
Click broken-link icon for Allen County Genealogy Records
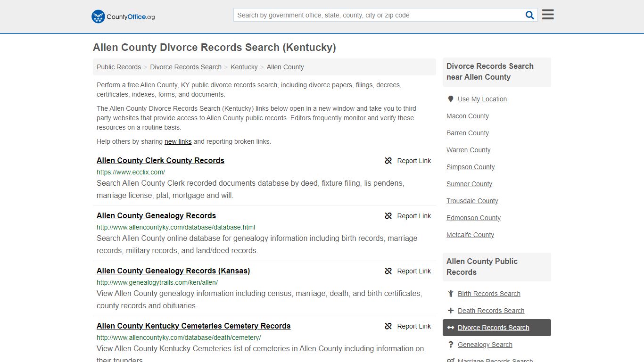click(x=388, y=216)
